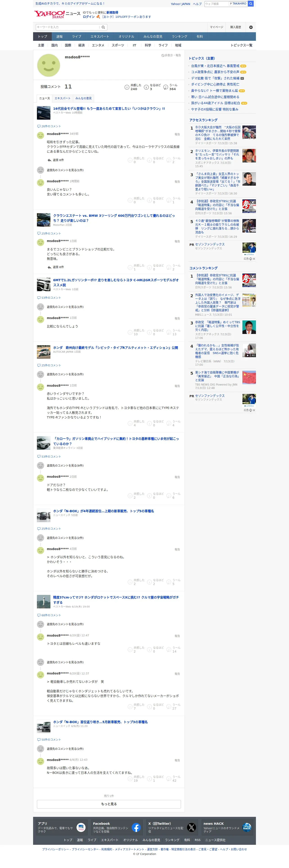
Task: Open the news HACK icon in footer
Action: tap(247, 827)
